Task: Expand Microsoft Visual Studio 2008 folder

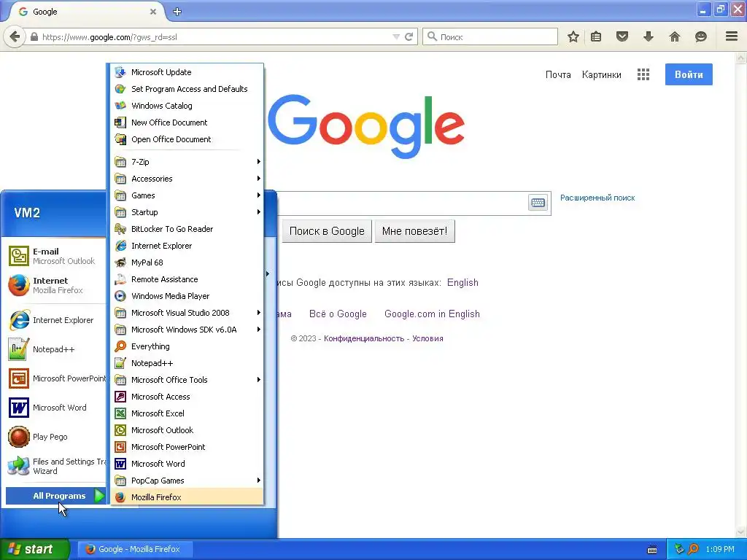Action: [187, 313]
